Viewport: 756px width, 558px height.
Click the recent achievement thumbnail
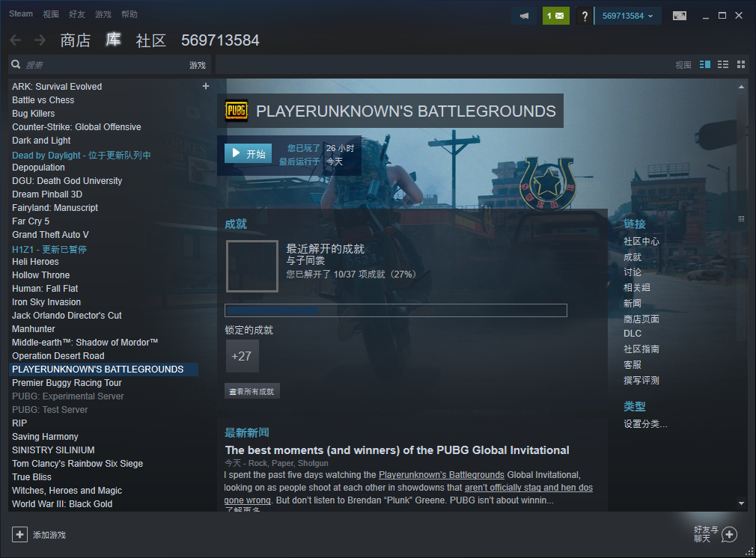coord(252,266)
